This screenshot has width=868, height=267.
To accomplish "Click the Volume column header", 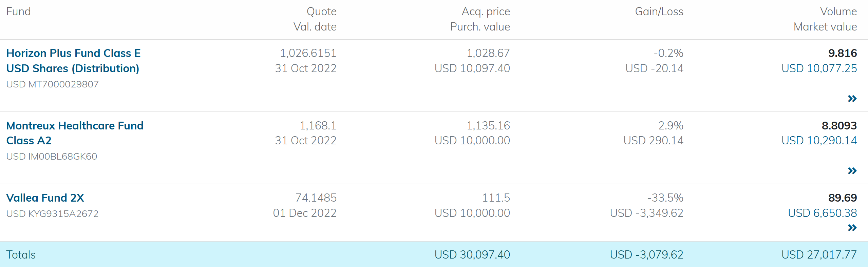I will point(838,12).
